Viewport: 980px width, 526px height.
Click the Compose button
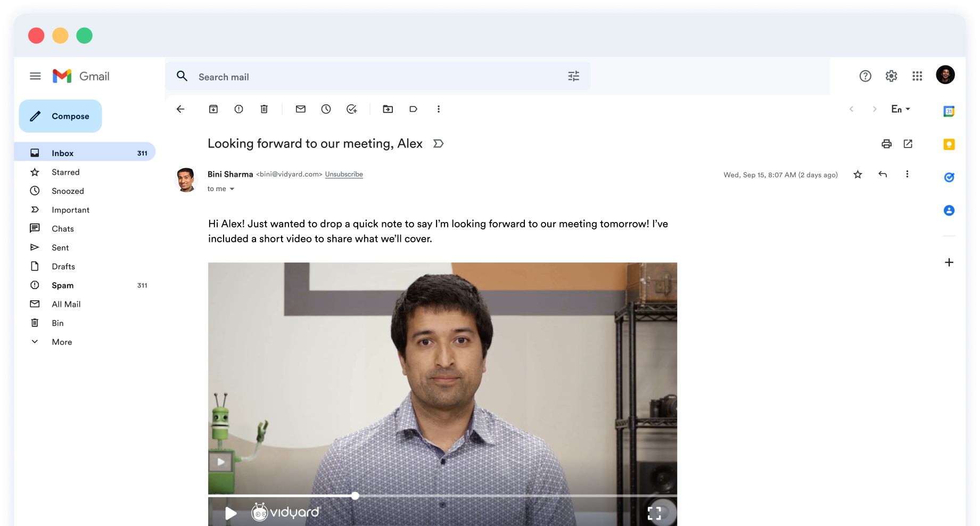pos(61,116)
